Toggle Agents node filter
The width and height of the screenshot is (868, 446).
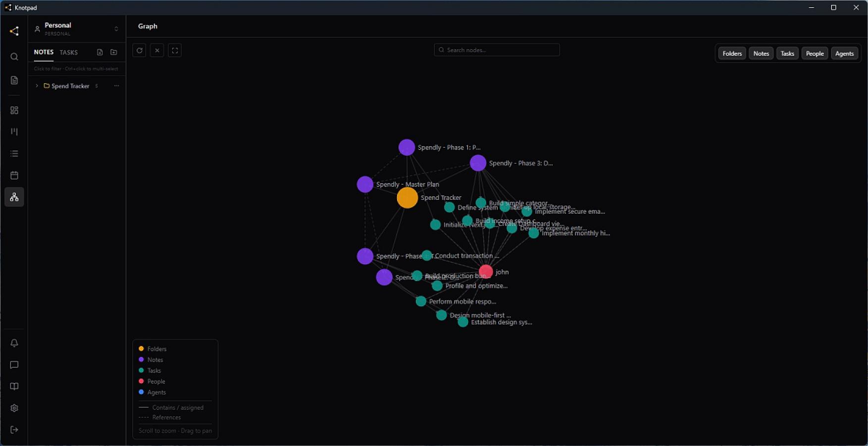(844, 54)
